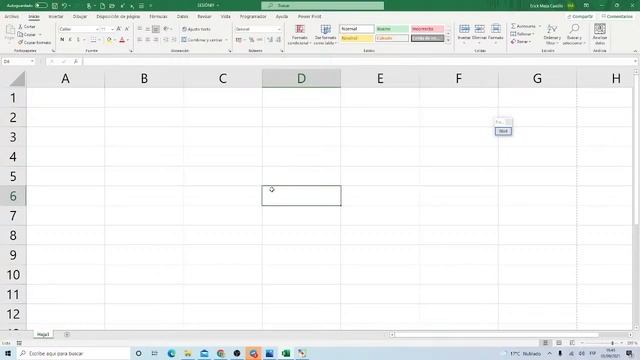This screenshot has width=640, height=360.
Task: Expand the cell styles gallery
Action: click(x=448, y=40)
